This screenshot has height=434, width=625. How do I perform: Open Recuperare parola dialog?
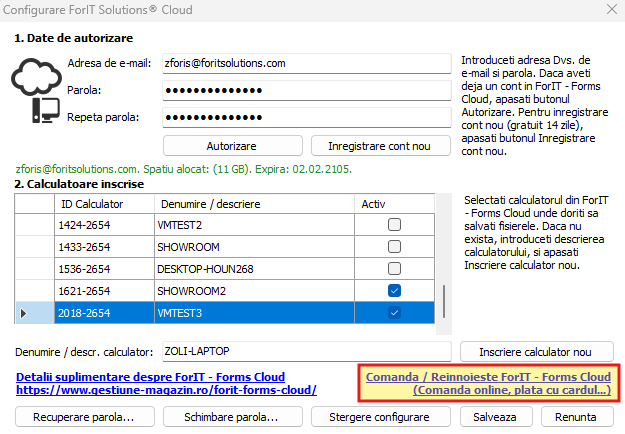point(85,417)
